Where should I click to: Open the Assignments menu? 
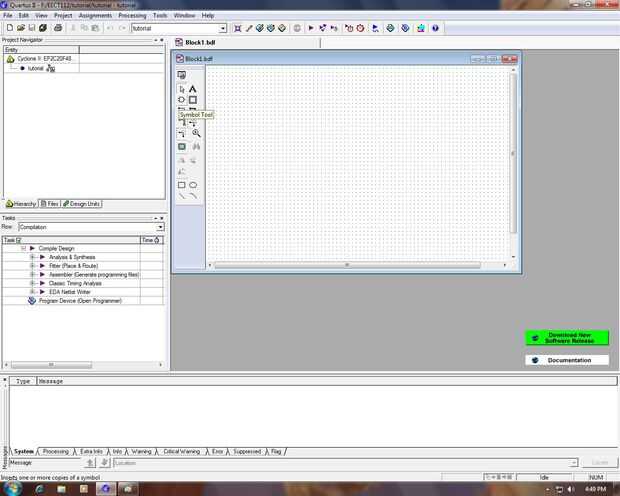95,15
